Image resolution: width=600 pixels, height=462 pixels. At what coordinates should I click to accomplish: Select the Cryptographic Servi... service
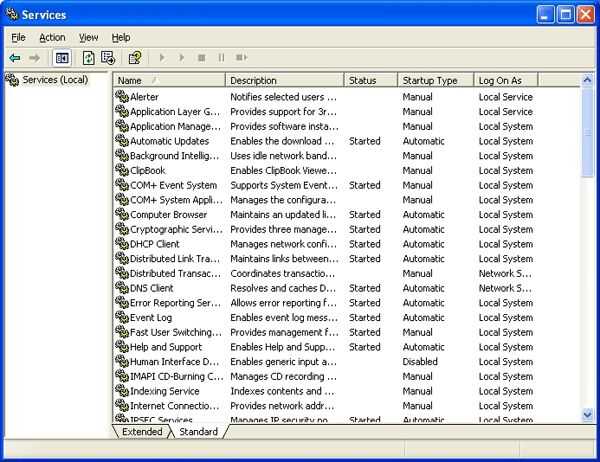[x=176, y=229]
